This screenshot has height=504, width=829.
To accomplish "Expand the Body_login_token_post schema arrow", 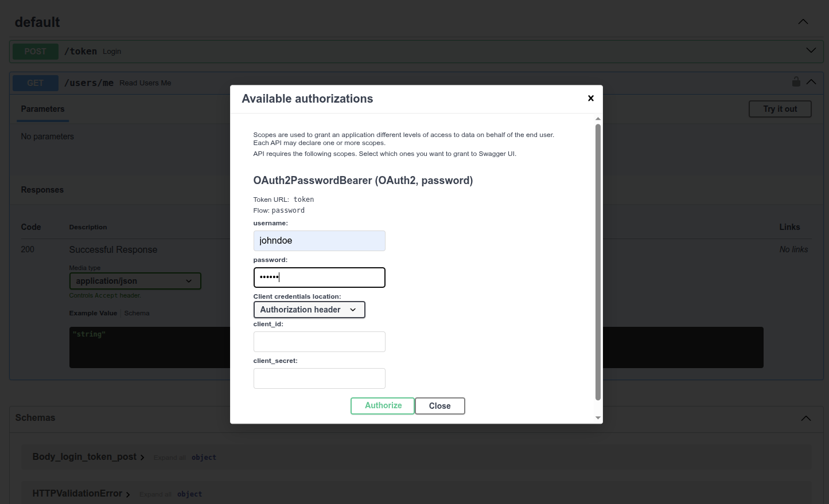I will pyautogui.click(x=142, y=458).
